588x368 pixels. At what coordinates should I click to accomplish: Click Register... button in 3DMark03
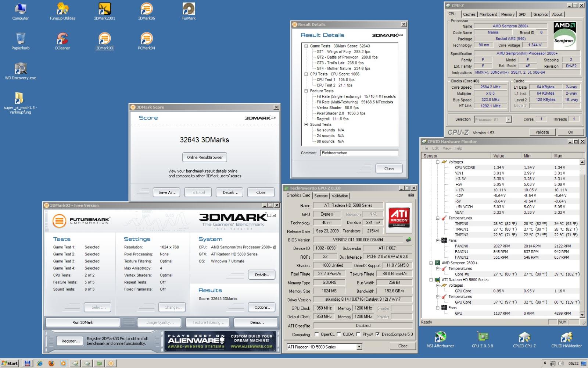tap(71, 341)
